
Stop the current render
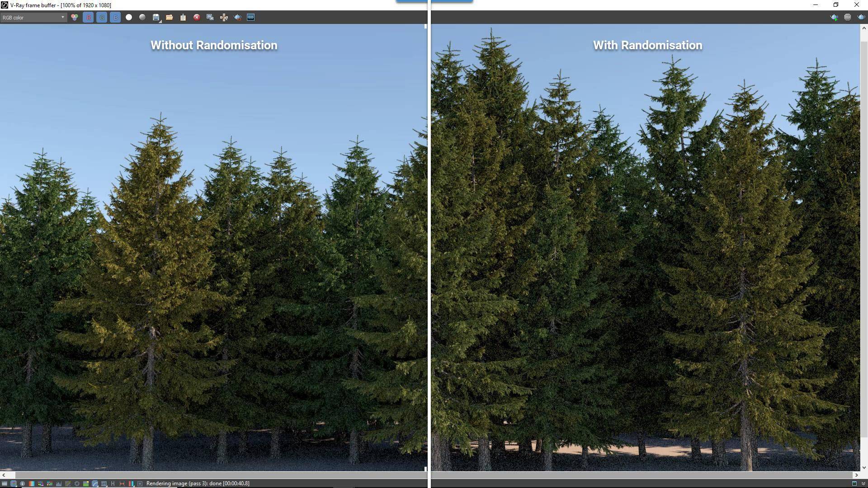tap(846, 17)
